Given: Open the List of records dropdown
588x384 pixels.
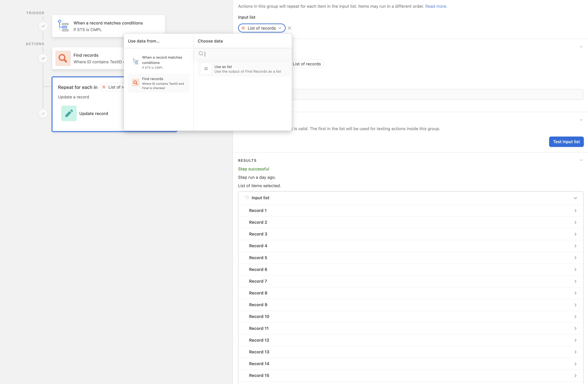Looking at the screenshot, I should click(261, 28).
